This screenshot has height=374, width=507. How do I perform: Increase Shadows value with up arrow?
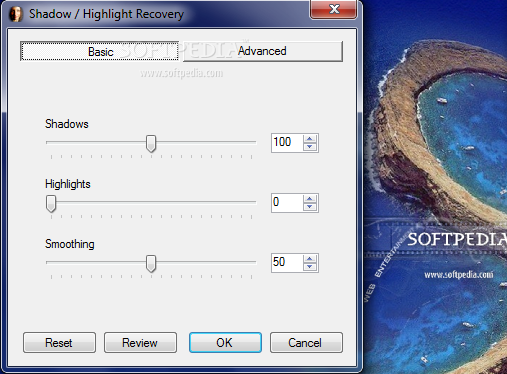(310, 139)
